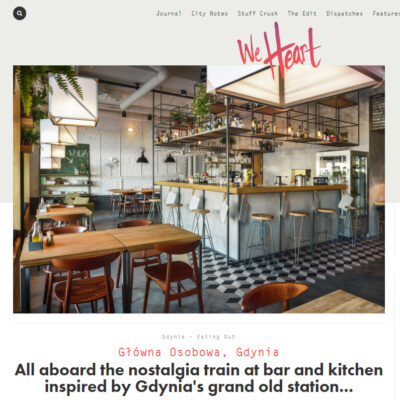Click the We Heart logo

tap(279, 49)
